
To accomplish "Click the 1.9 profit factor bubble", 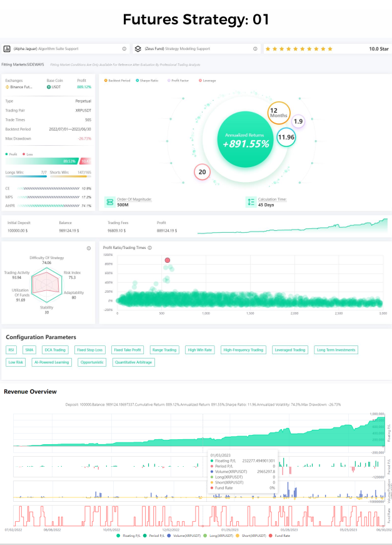I will pyautogui.click(x=298, y=121).
